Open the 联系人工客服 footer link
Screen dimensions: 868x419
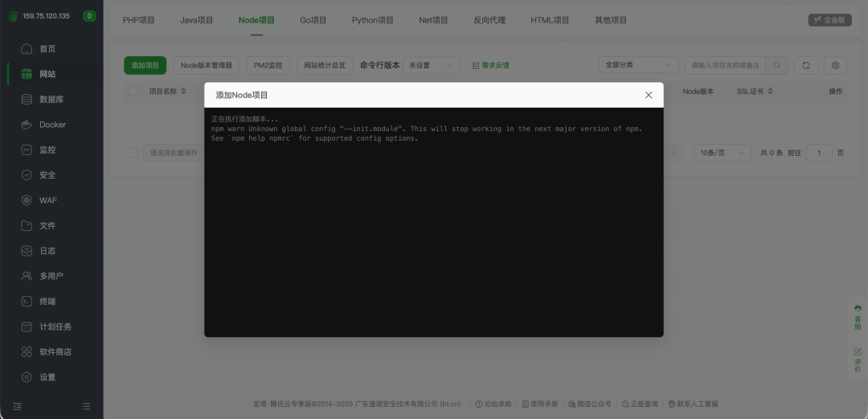(693, 404)
